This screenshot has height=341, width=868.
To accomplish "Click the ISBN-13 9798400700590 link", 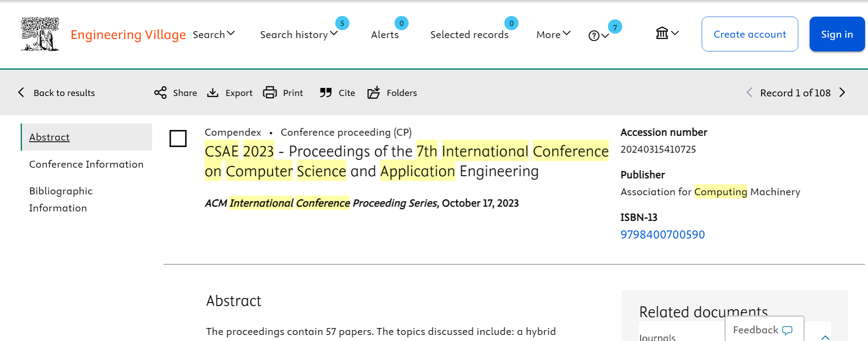I will [662, 234].
